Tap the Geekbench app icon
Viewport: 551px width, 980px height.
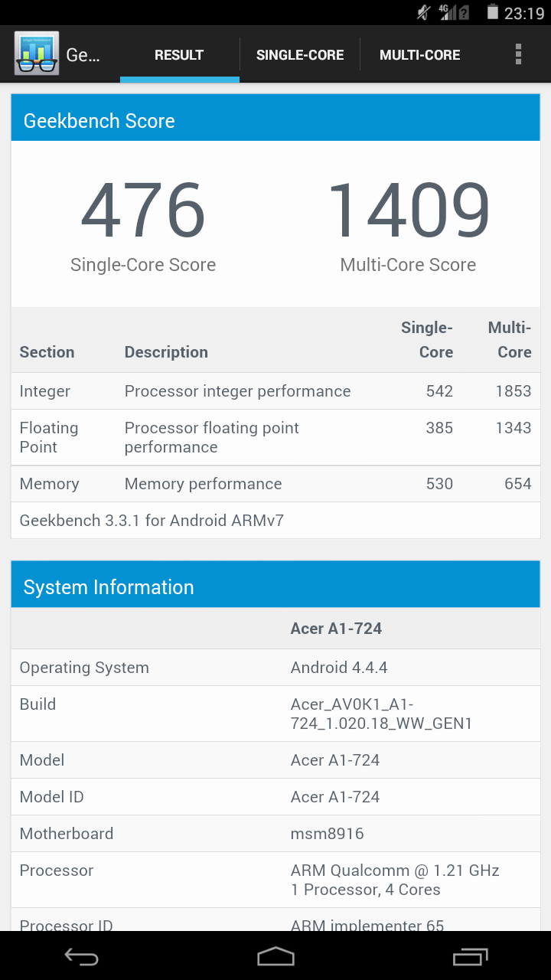(x=36, y=54)
